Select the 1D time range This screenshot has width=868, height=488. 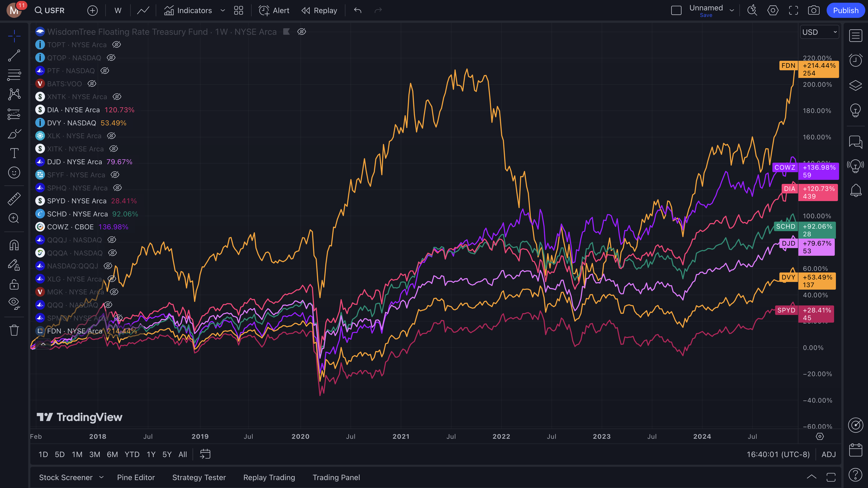[43, 454]
